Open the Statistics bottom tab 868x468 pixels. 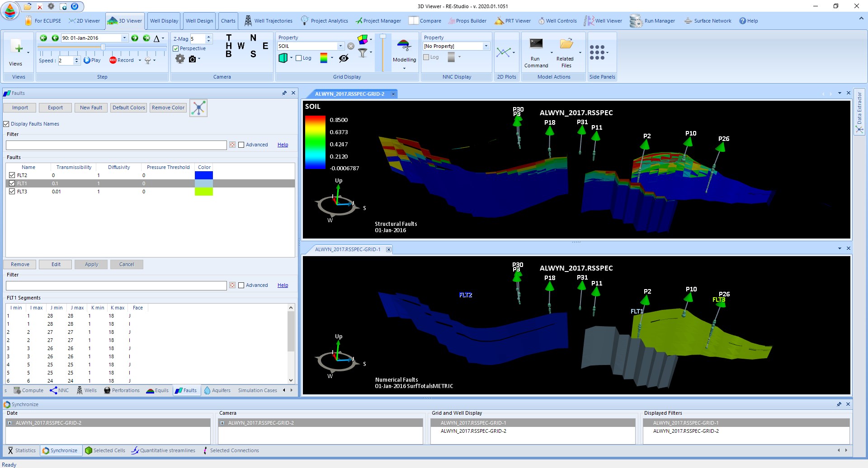pyautogui.click(x=21, y=450)
